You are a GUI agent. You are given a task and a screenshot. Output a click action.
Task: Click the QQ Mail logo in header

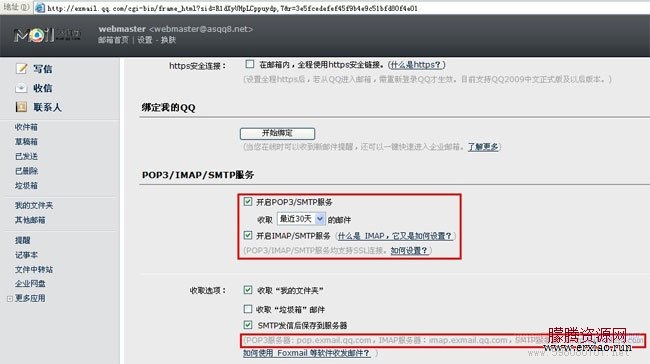coord(47,36)
